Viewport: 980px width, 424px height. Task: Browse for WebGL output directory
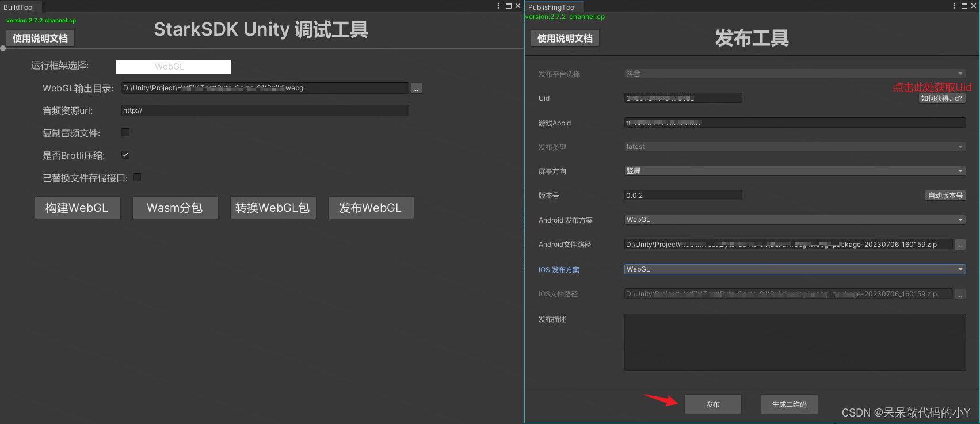point(417,88)
